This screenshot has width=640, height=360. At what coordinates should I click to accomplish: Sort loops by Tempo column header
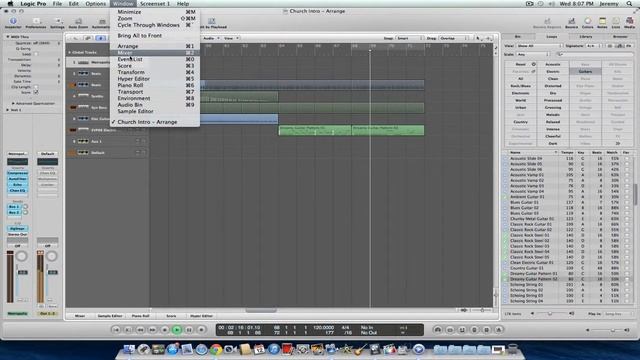pyautogui.click(x=567, y=153)
